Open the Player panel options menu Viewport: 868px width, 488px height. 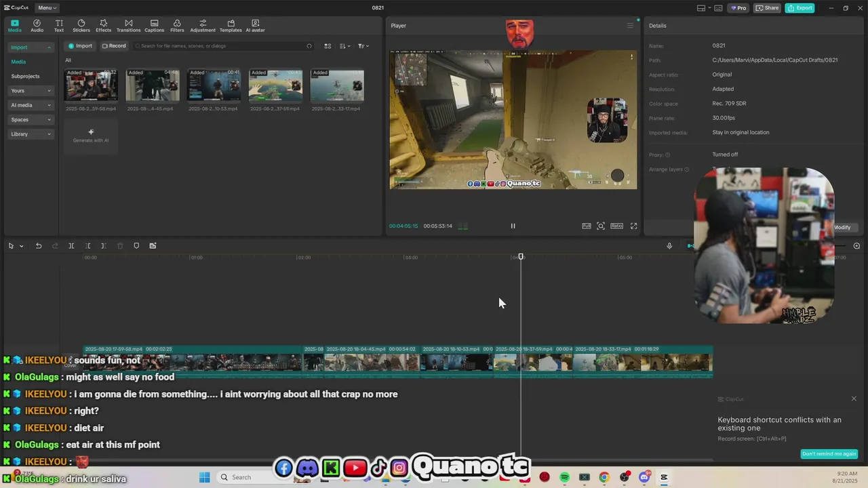pyautogui.click(x=630, y=26)
